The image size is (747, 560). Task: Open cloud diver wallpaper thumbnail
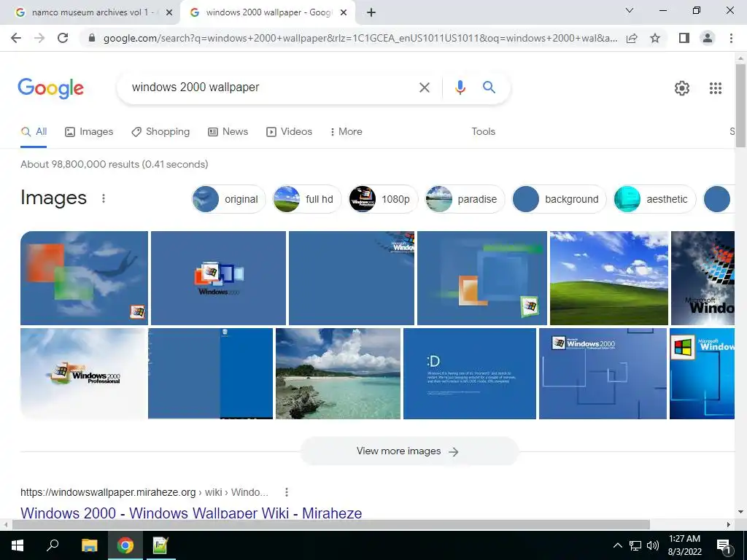click(85, 278)
